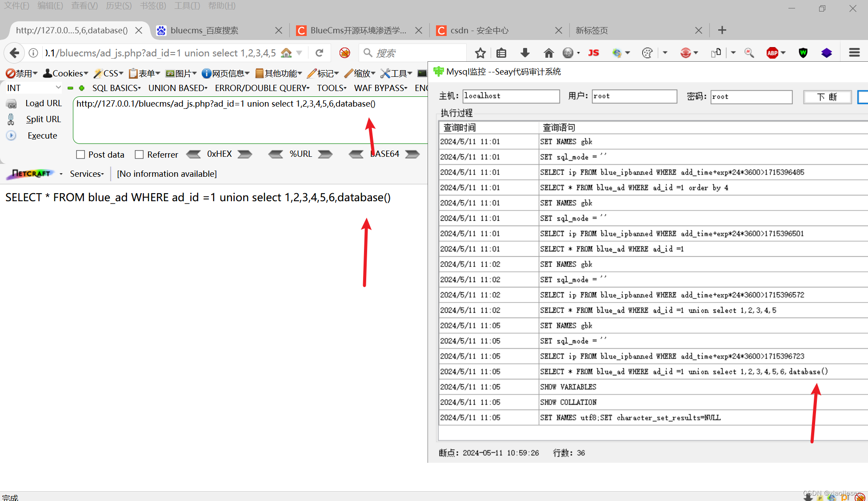
Task: Click the Execute icon in HackBar sidebar
Action: [11, 135]
